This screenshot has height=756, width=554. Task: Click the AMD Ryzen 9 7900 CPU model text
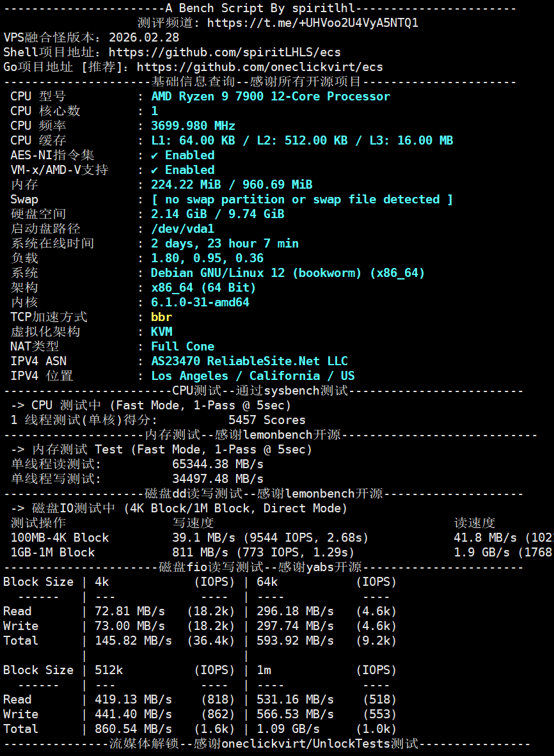(270, 97)
